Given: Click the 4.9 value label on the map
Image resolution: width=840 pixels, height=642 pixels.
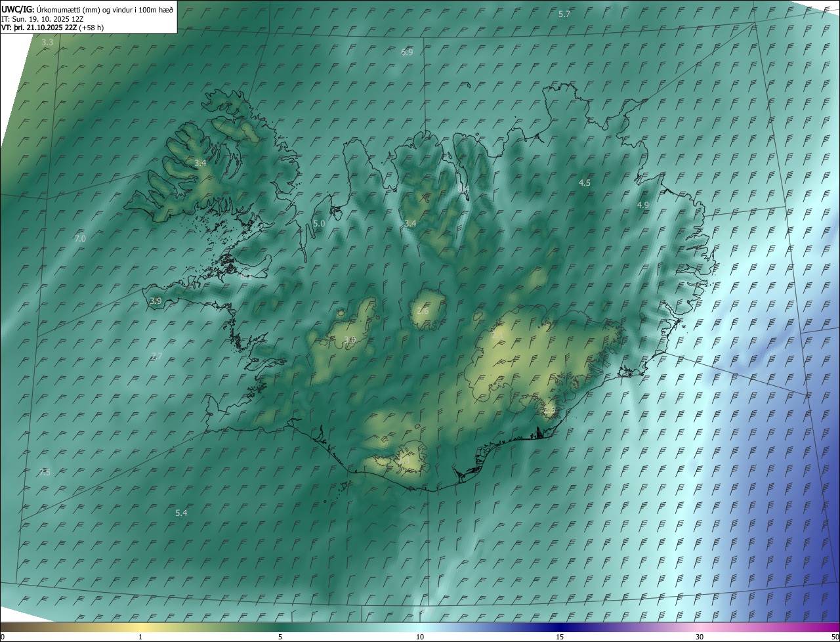Looking at the screenshot, I should 643,205.
